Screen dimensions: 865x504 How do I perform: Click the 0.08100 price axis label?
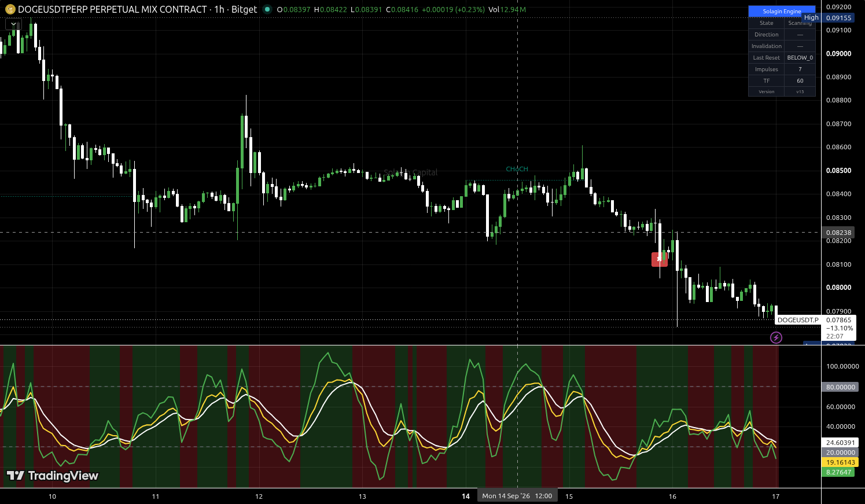click(838, 264)
